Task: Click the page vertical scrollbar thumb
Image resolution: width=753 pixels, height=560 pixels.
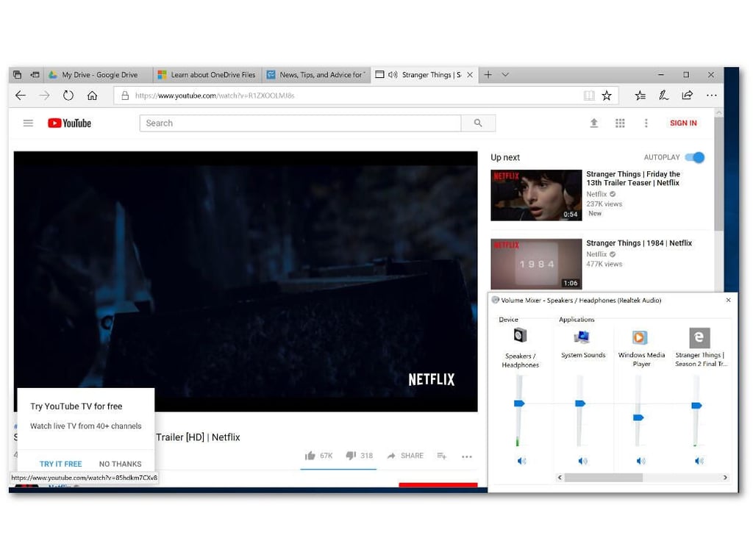Action: (x=718, y=174)
